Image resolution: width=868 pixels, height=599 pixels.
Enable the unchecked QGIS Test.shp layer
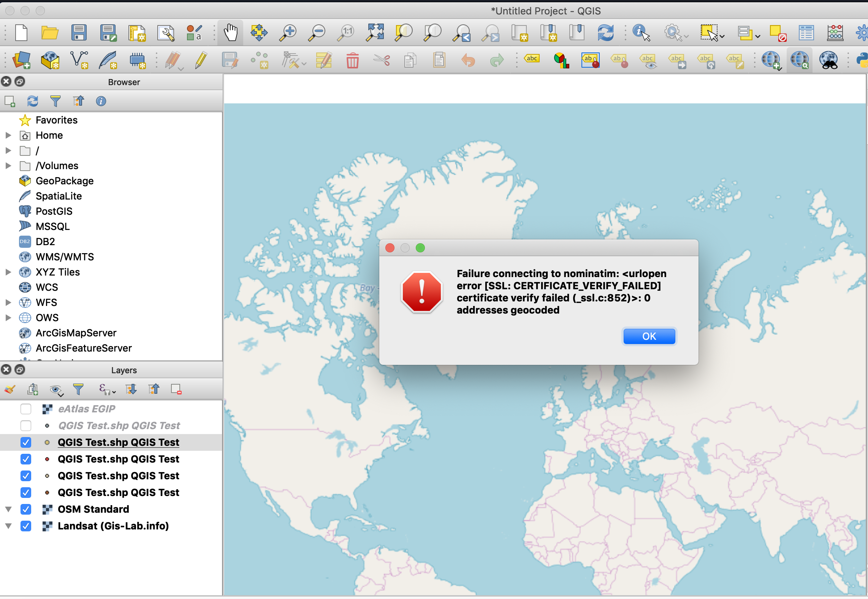26,426
